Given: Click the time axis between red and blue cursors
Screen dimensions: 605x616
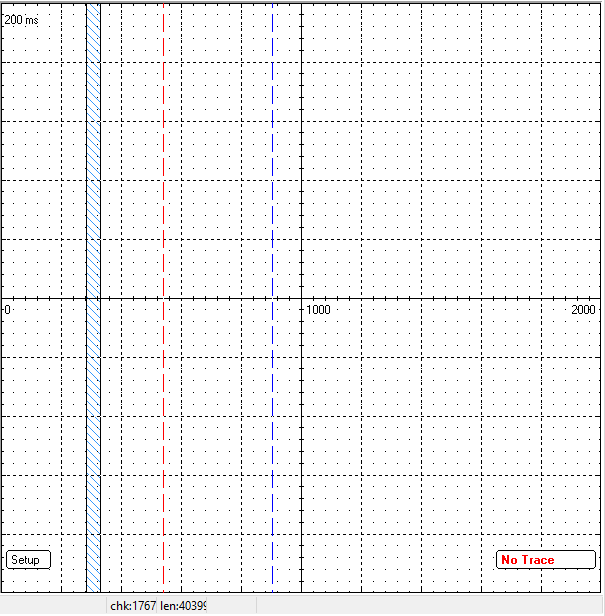Looking at the screenshot, I should pyautogui.click(x=218, y=298).
